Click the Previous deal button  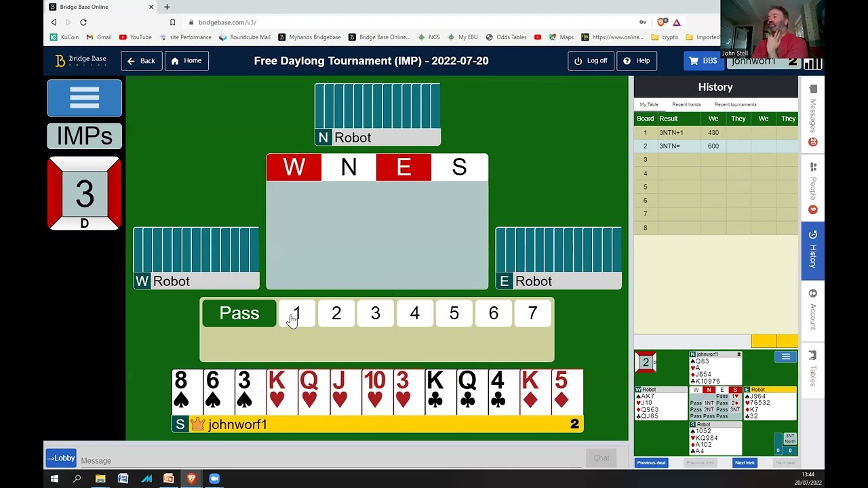click(651, 463)
